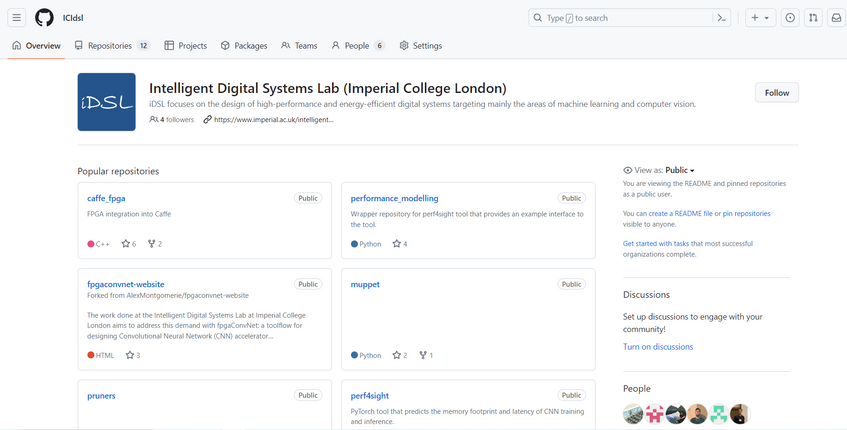Viewport: 847px width, 430px height.
Task: Switch to the Repositories tab
Action: pos(111,46)
